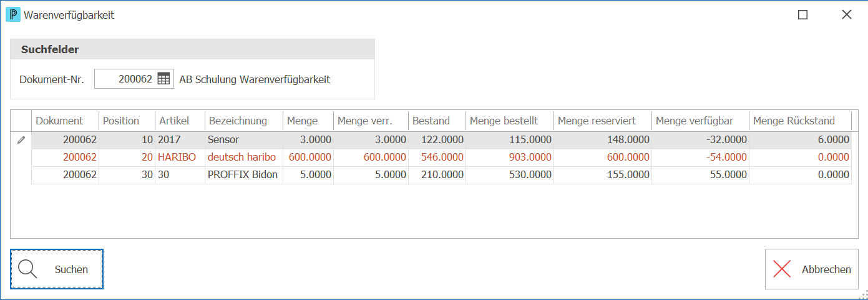Click Menge bestellt value 903.0000
Screen dimensions: 868x300
[510, 157]
